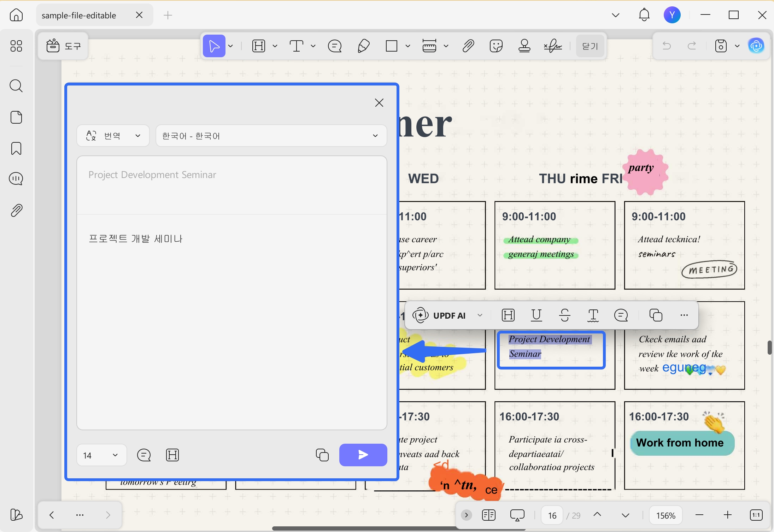Copy selected text from floating toolbar
This screenshot has width=774, height=532.
point(656,315)
